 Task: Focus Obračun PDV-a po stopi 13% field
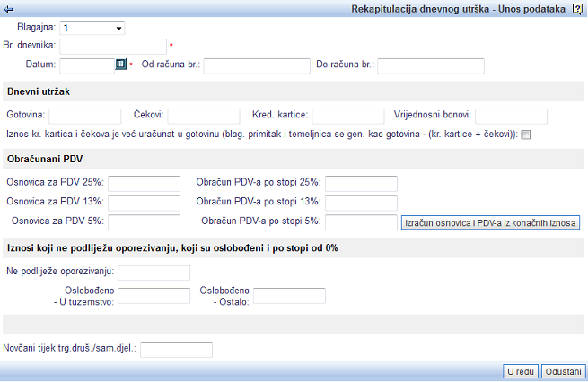[361, 202]
